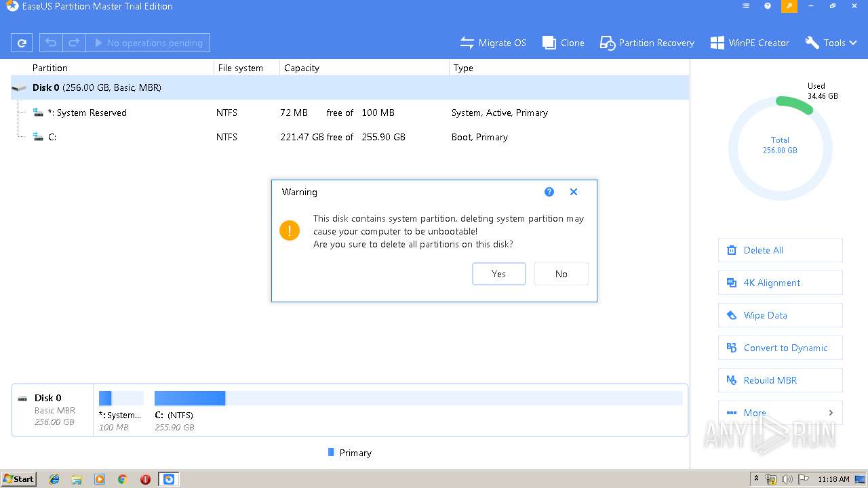
Task: Click the File system column header
Action: point(240,68)
